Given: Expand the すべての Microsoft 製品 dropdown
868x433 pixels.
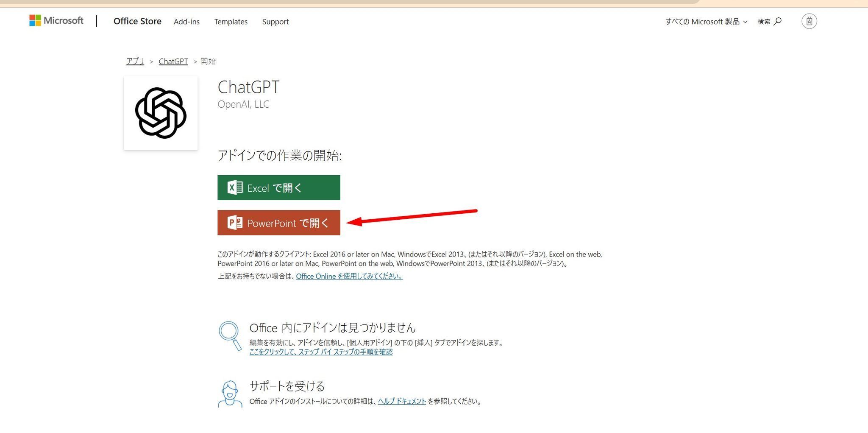Looking at the screenshot, I should [706, 21].
